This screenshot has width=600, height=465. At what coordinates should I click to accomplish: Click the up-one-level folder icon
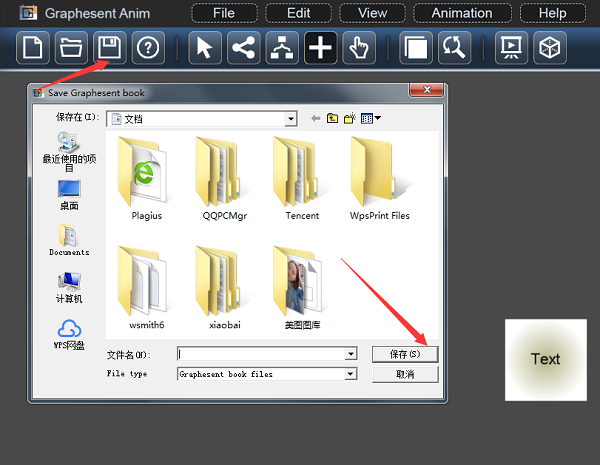coord(332,118)
